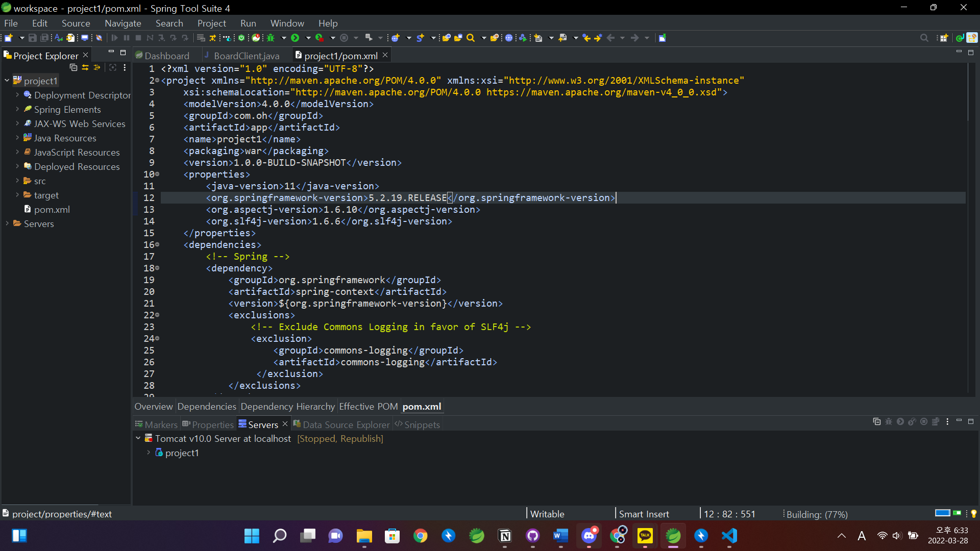Viewport: 980px width, 551px height.
Task: Click the green Run button in toolbar
Action: [295, 38]
